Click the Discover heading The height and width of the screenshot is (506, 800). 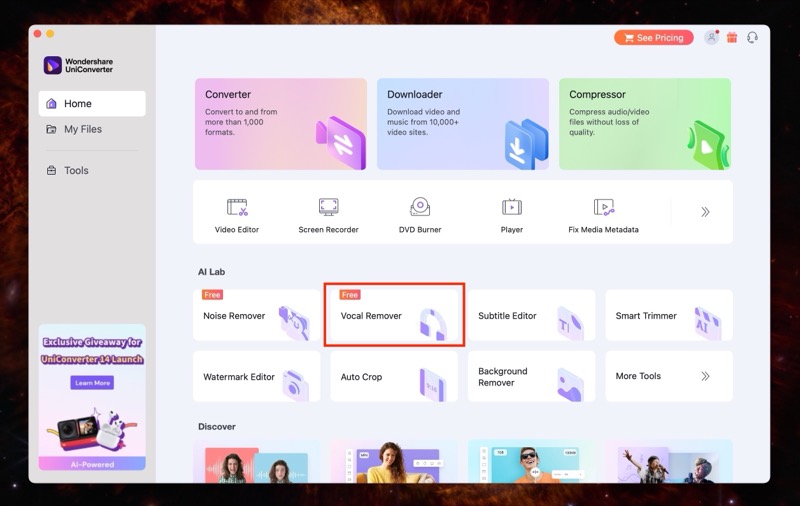[x=217, y=426]
